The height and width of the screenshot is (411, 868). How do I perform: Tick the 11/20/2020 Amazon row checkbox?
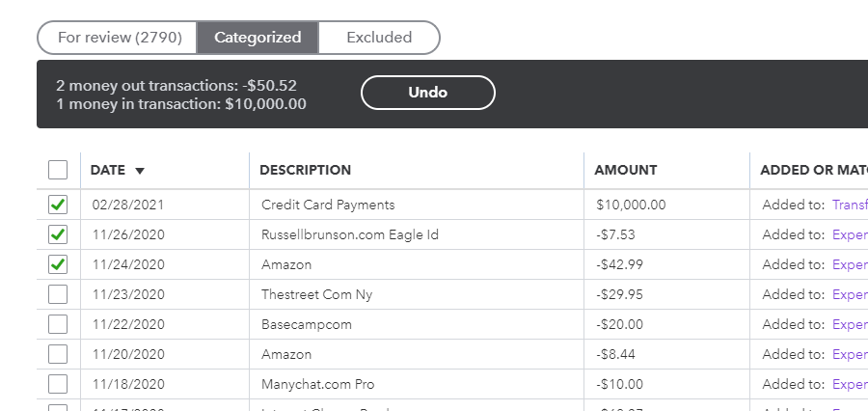tap(58, 354)
